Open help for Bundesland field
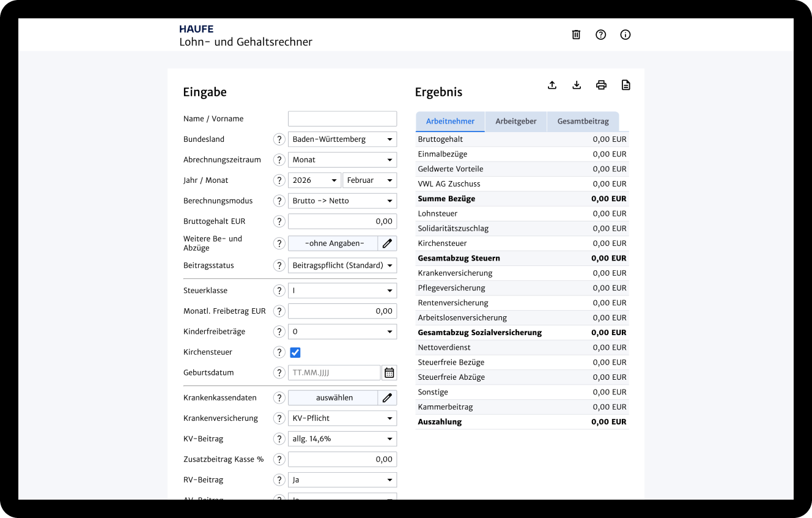This screenshot has height=518, width=812. pos(279,139)
